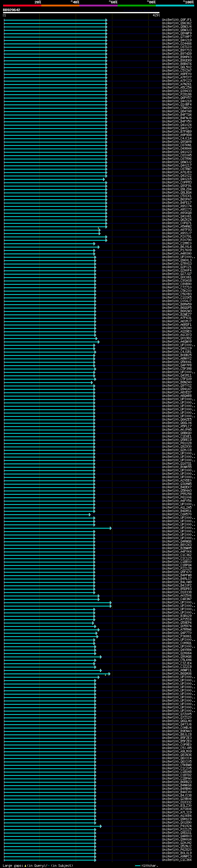Select hit label UniRef100_P28186
Screen dimensions: 197x868
point(177,94)
